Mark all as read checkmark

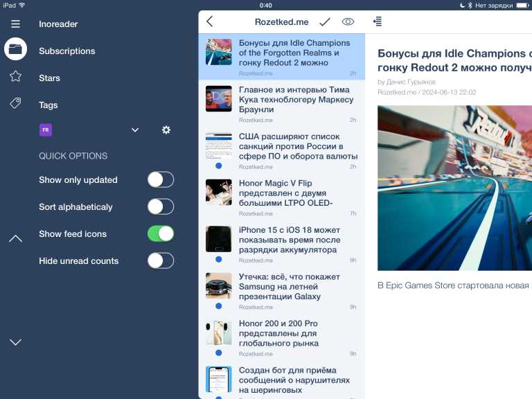point(325,22)
